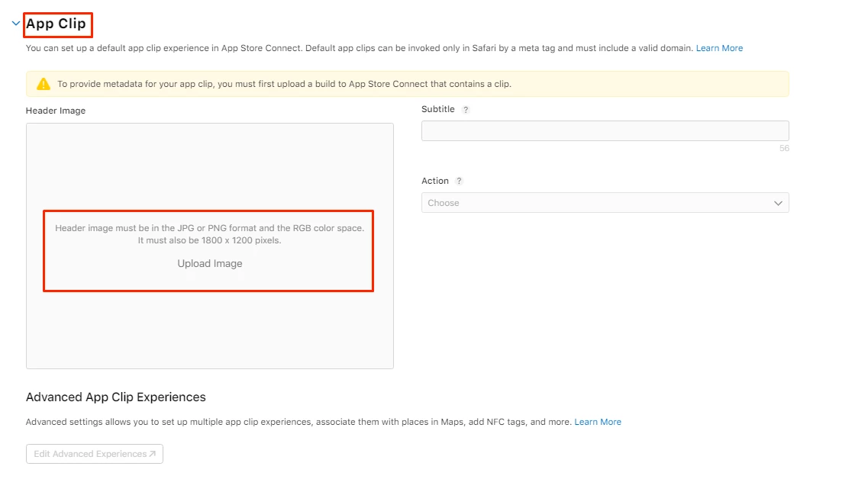Click the yellow warning triangle icon
This screenshot has height=492, width=868.
click(x=44, y=84)
